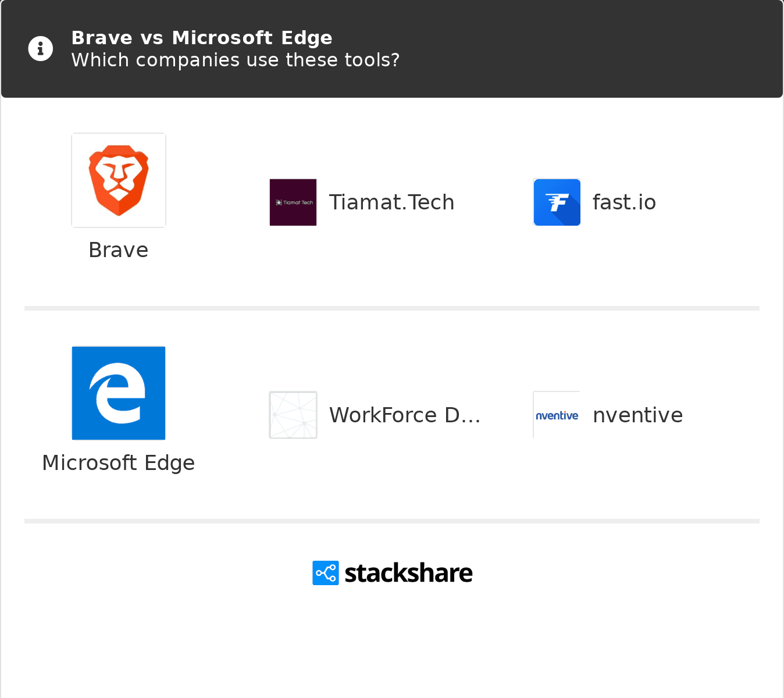The image size is (784, 698).
Task: Click the info icon in the header
Action: click(41, 49)
